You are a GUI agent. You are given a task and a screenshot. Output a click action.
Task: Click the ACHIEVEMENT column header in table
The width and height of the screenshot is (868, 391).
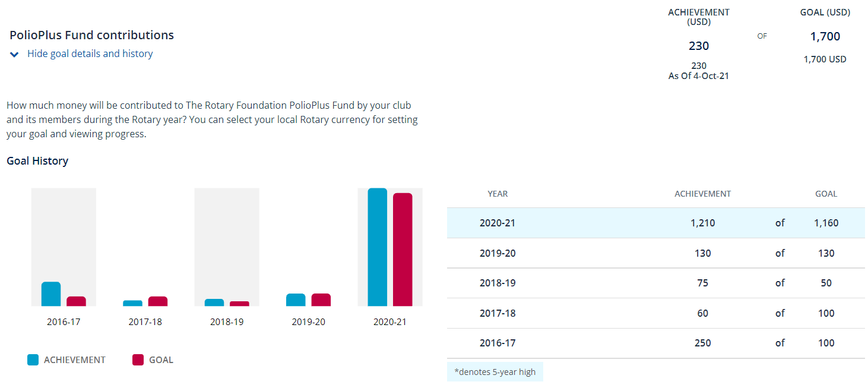[x=702, y=194]
